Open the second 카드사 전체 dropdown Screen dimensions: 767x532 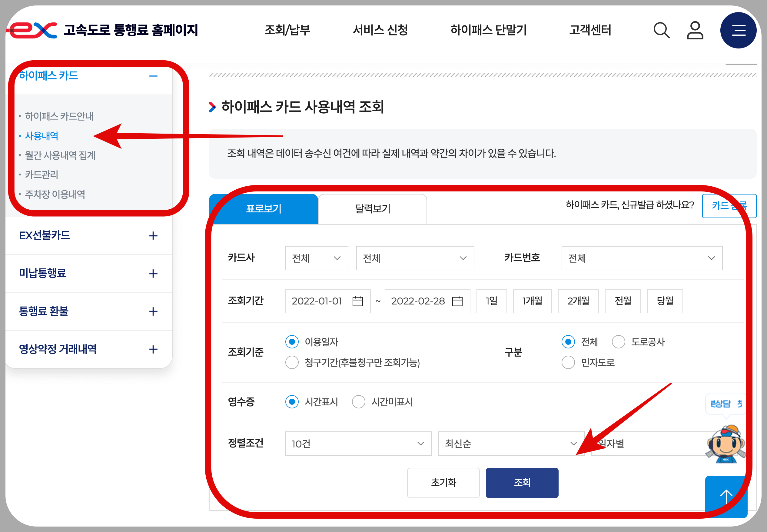point(415,258)
